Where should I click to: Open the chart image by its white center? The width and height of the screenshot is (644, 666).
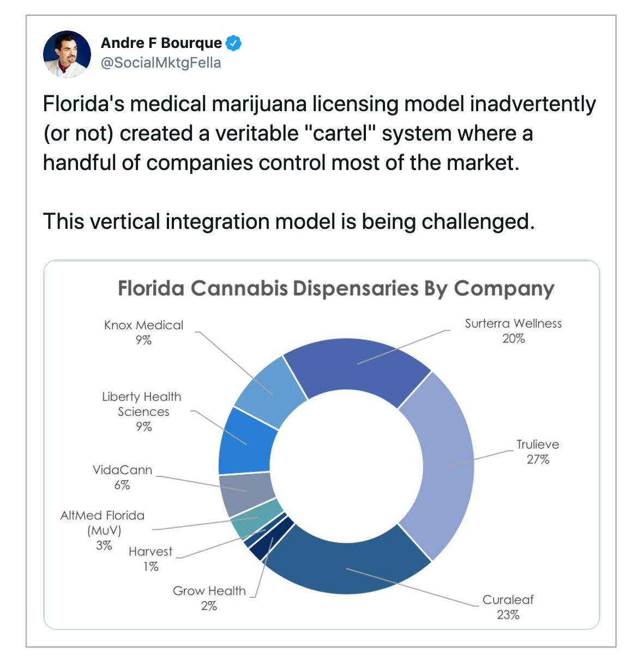[346, 466]
